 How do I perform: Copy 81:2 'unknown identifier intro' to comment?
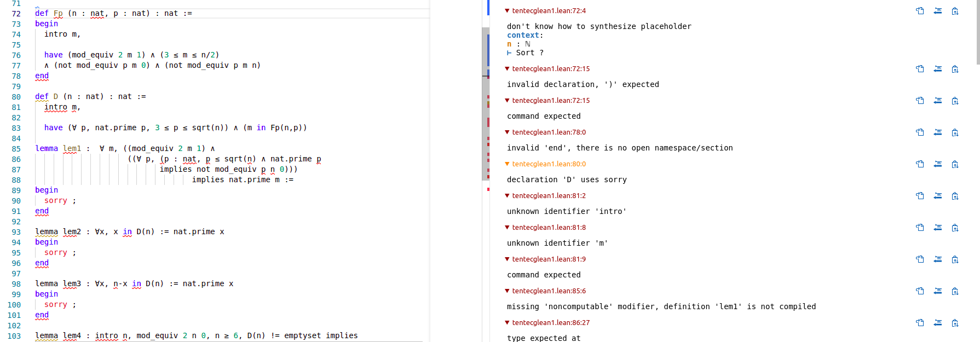click(938, 196)
